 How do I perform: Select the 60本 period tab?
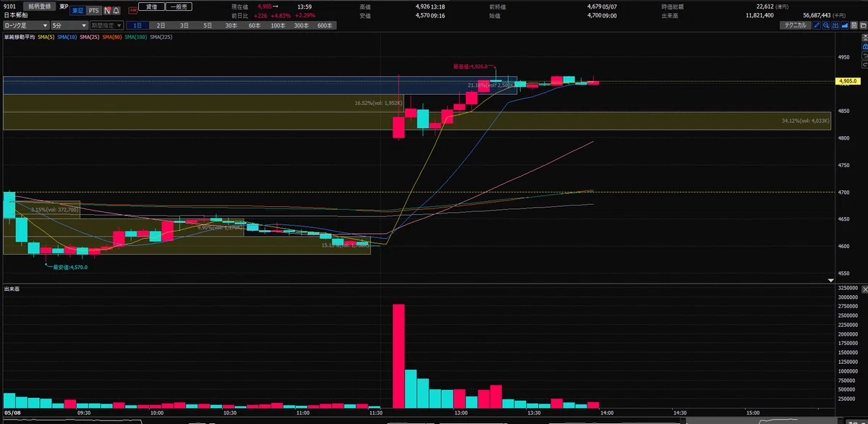pos(255,25)
